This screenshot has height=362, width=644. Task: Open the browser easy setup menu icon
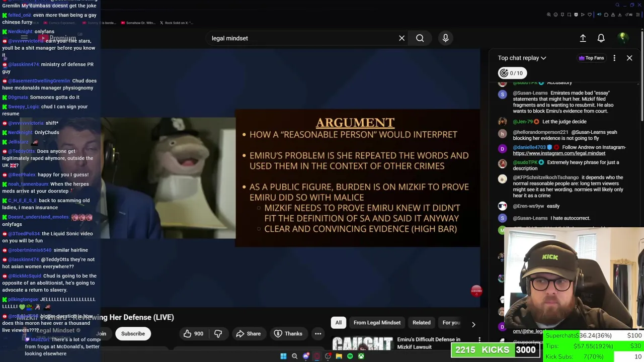coord(637,15)
